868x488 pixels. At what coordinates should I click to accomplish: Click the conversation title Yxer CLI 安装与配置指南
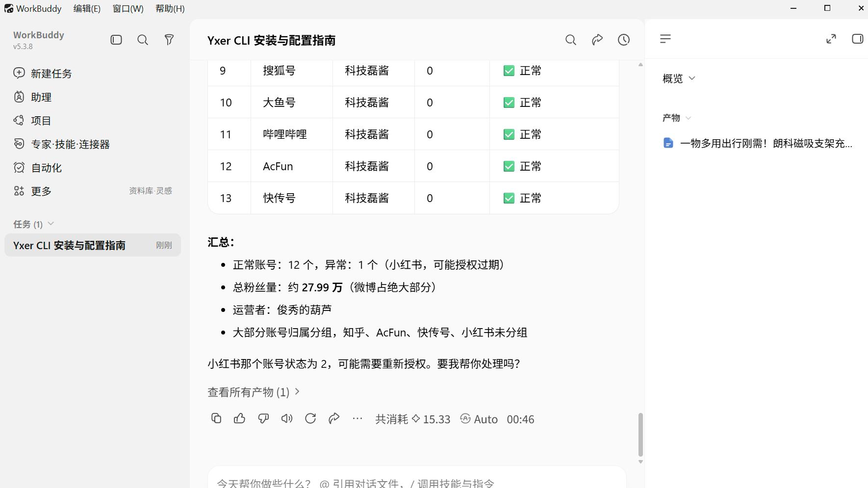271,40
